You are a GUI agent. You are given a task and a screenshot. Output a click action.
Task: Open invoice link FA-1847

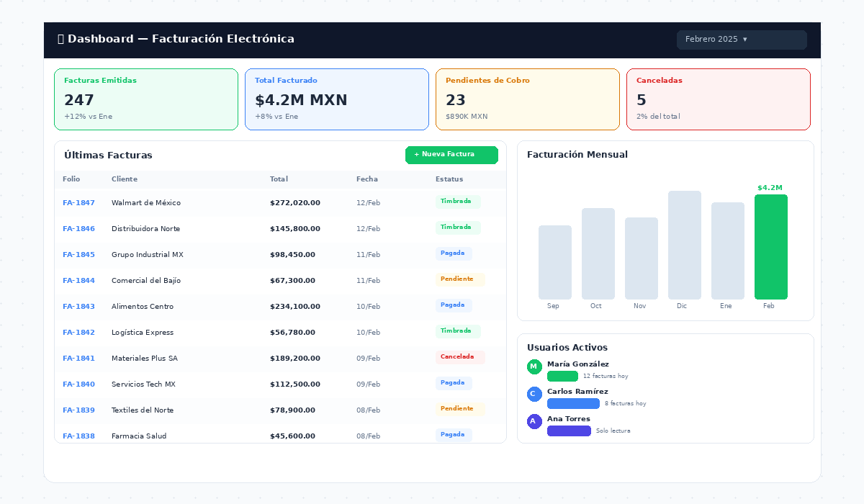[x=78, y=203]
